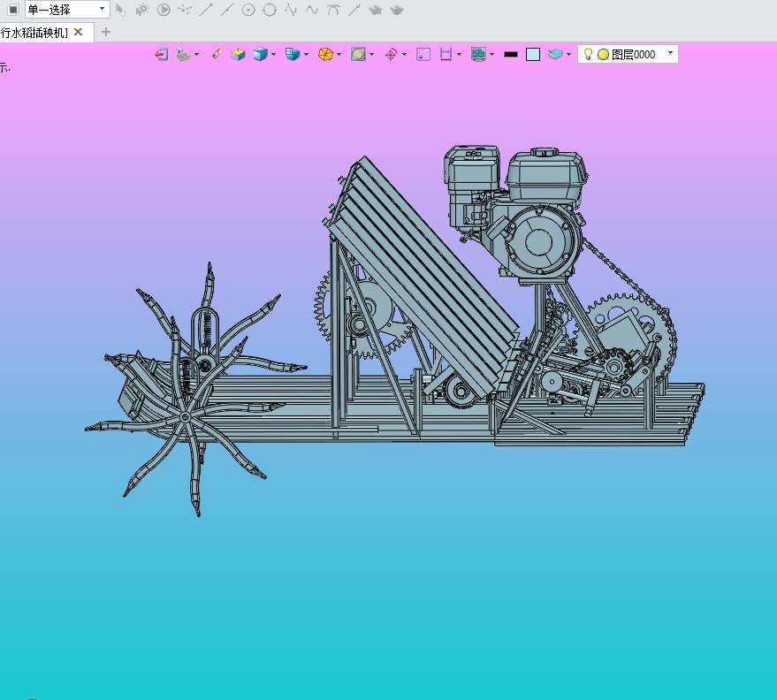
Task: Click the orange polygon mesh icon
Action: coord(325,54)
